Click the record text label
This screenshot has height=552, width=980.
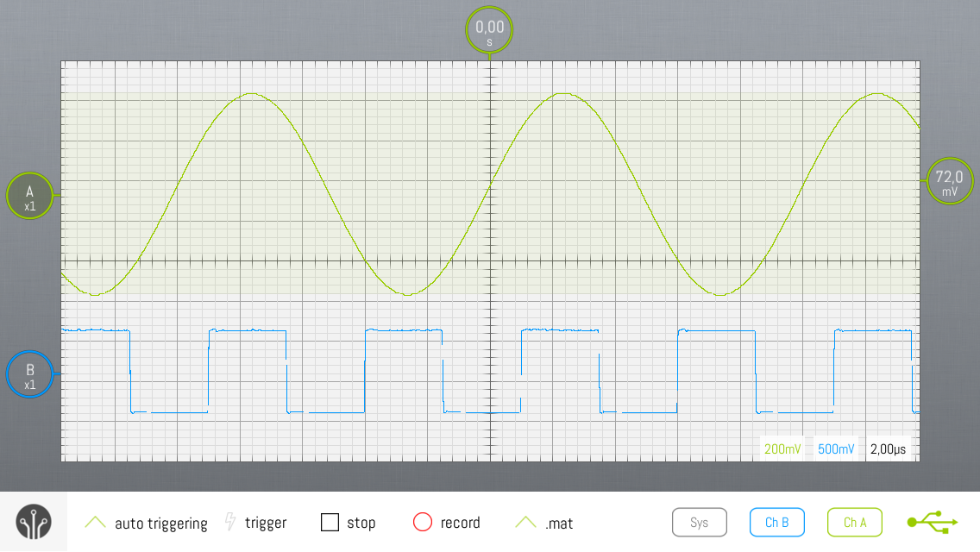pos(460,523)
